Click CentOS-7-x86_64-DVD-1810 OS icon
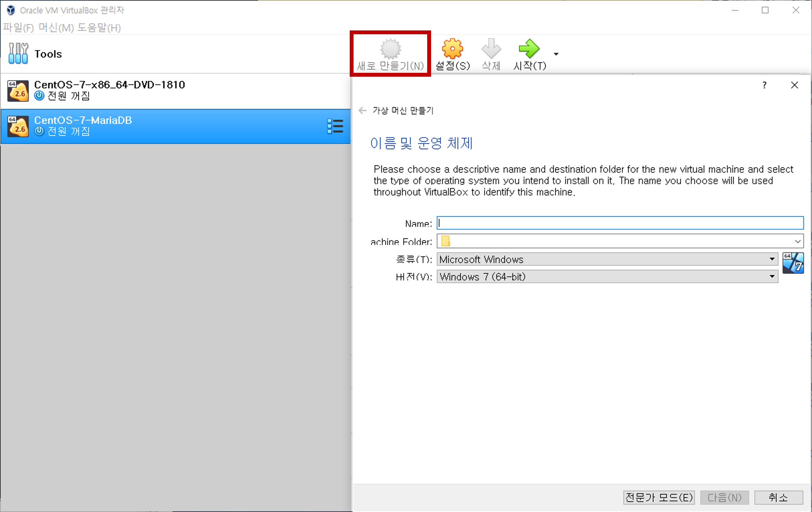 click(x=18, y=91)
